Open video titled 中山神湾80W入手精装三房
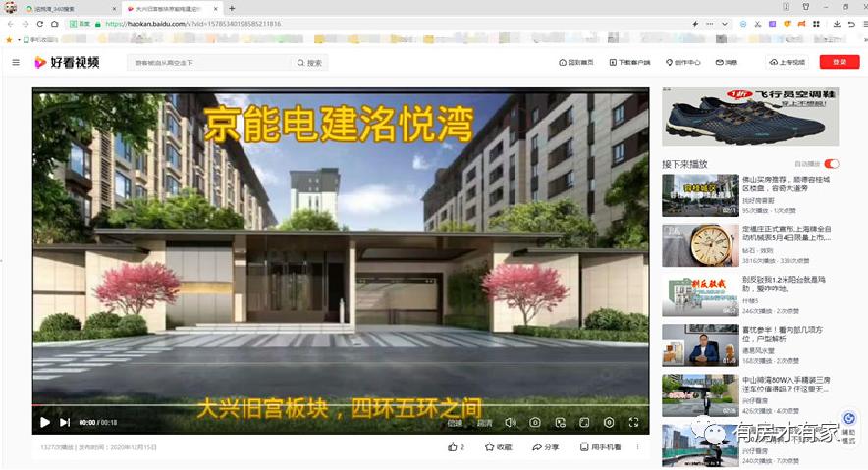Screen dimensions: 868x470 [x=787, y=385]
